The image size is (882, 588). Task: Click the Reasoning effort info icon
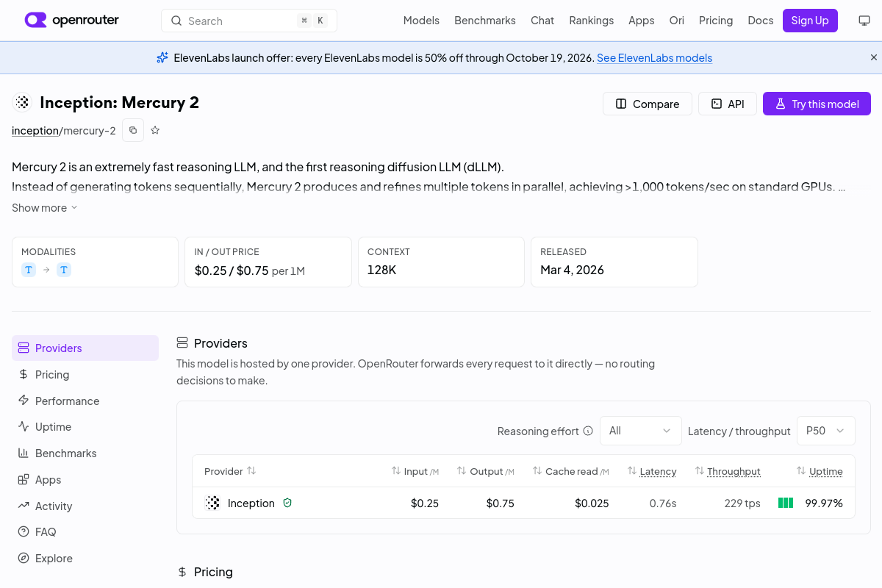tap(588, 431)
